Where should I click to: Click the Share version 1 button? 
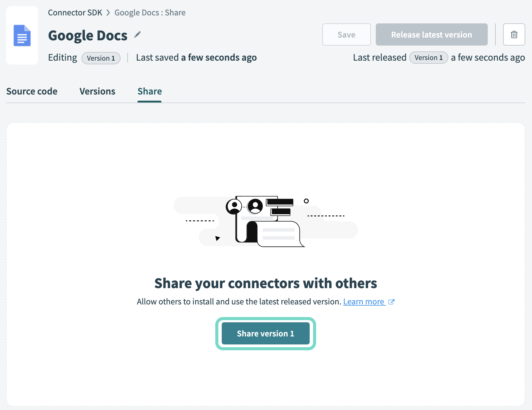pos(265,333)
